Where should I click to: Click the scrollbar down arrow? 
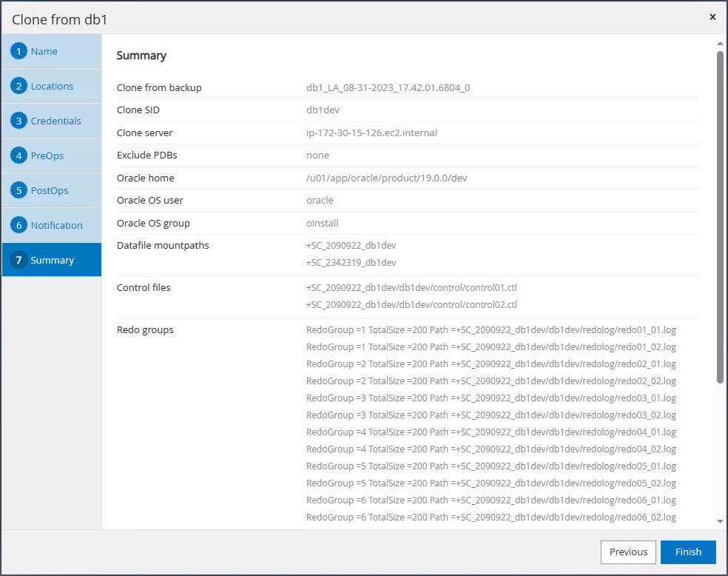(x=720, y=521)
